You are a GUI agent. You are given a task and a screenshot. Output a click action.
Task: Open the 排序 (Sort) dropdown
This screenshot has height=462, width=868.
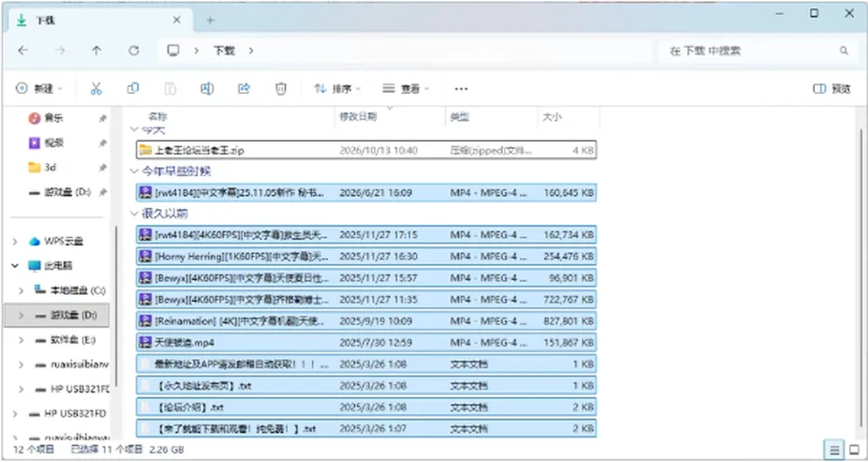point(337,89)
